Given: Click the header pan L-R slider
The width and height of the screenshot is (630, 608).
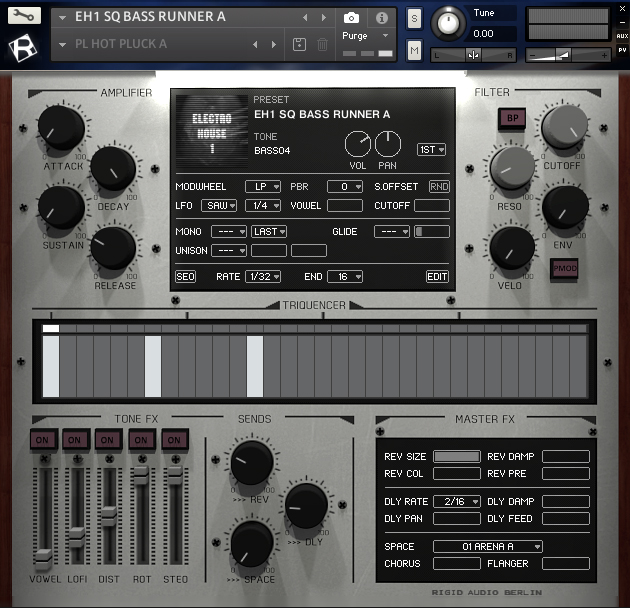Looking at the screenshot, I should pyautogui.click(x=473, y=55).
